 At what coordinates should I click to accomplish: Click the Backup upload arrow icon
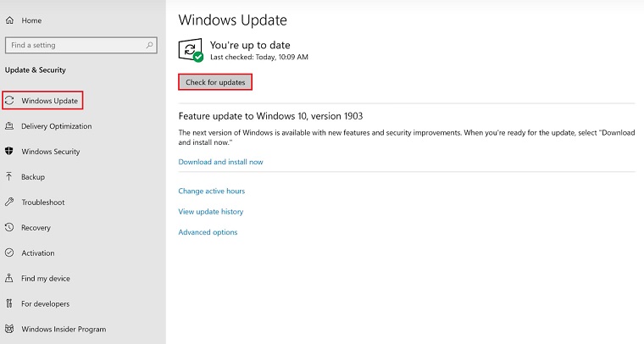9,177
